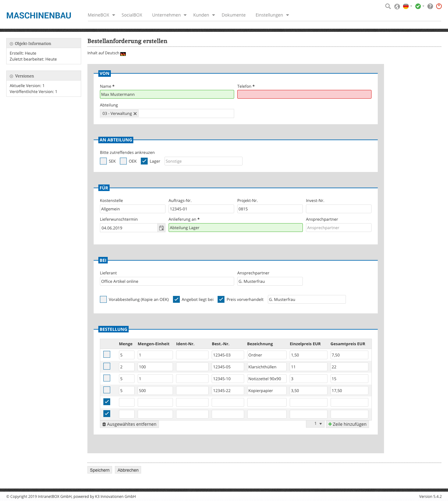Click Abbrechen button
Image resolution: width=448 pixels, height=501 pixels.
pyautogui.click(x=128, y=470)
